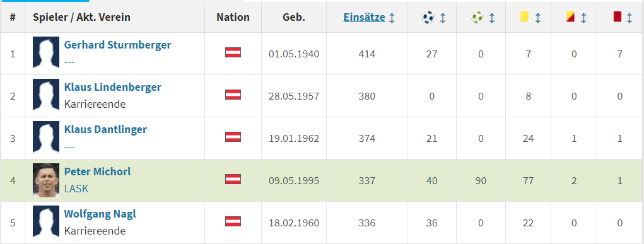Toggle sort arrows beside assists icon
The image size is (644, 244).
pos(491,18)
